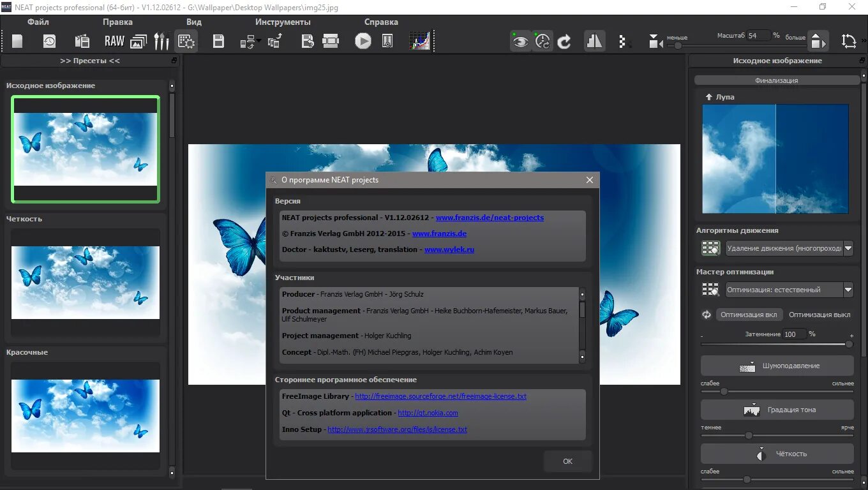Open the www.franzis.de link
Image resolution: width=868 pixels, height=490 pixels.
click(x=439, y=234)
